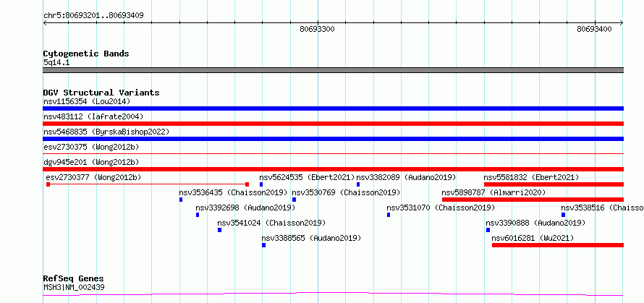Open the esv2730375 (Wong2012b) label
The width and height of the screenshot is (644, 303).
(92, 147)
